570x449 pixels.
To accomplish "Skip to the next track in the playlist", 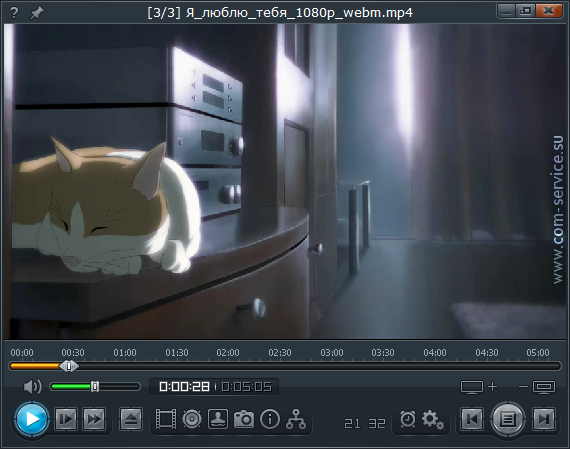I will [544, 419].
